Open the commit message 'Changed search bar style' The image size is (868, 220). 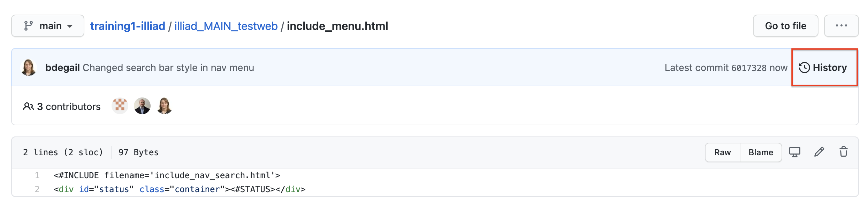pos(168,68)
